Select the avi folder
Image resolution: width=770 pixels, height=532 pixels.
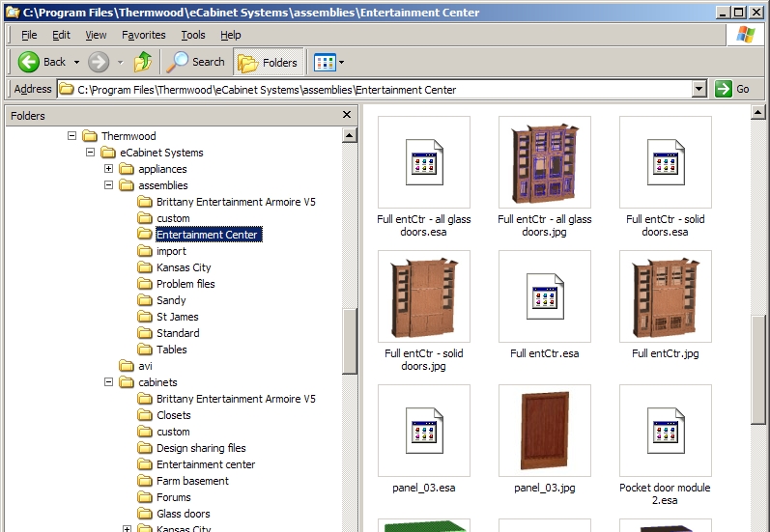(x=136, y=366)
